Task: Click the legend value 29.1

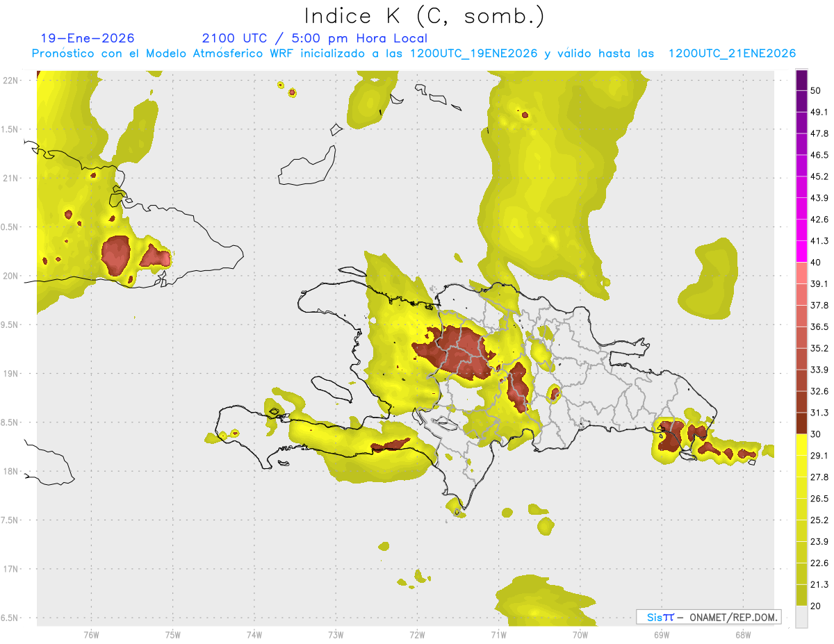Action: 819,456
